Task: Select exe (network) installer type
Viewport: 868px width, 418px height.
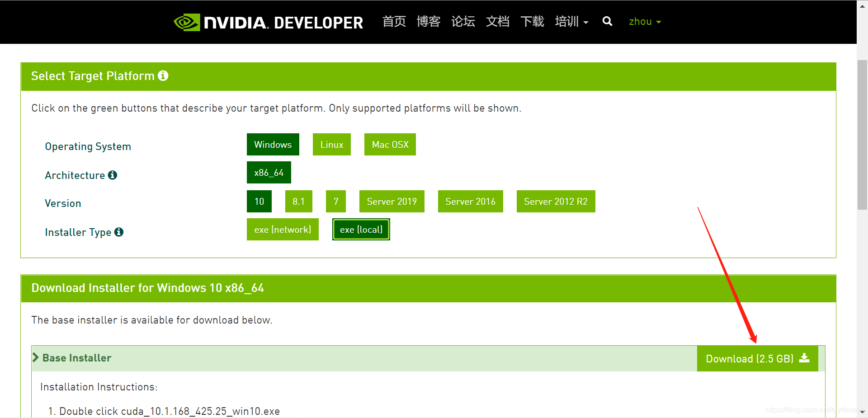Action: tap(283, 230)
